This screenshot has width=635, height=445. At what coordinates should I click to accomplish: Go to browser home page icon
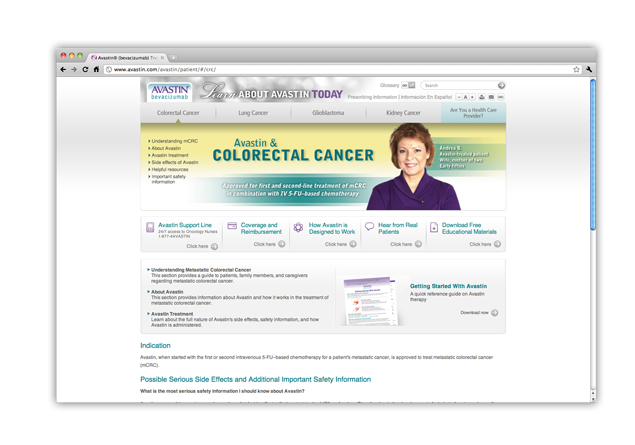(96, 69)
